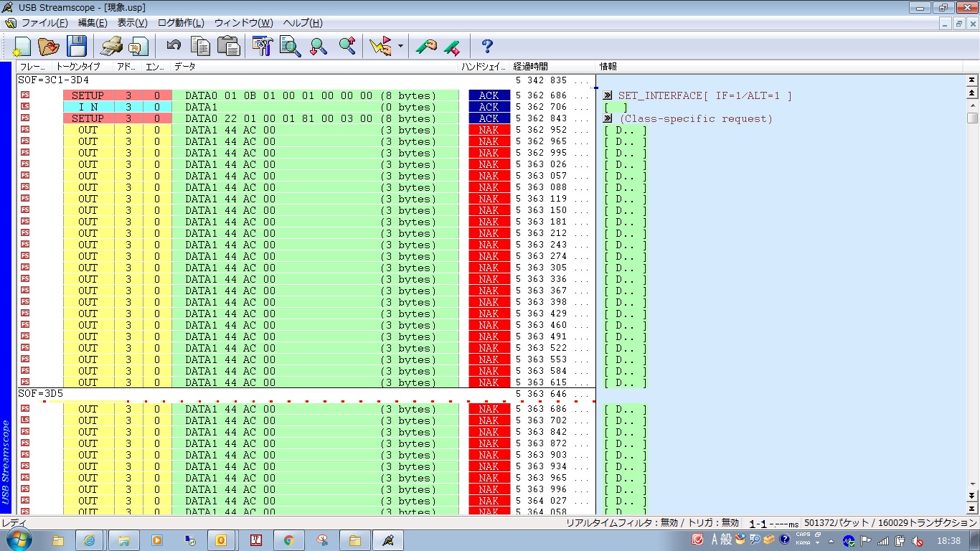
Task: Find previous with up-arrow magnifier
Action: coord(347,47)
